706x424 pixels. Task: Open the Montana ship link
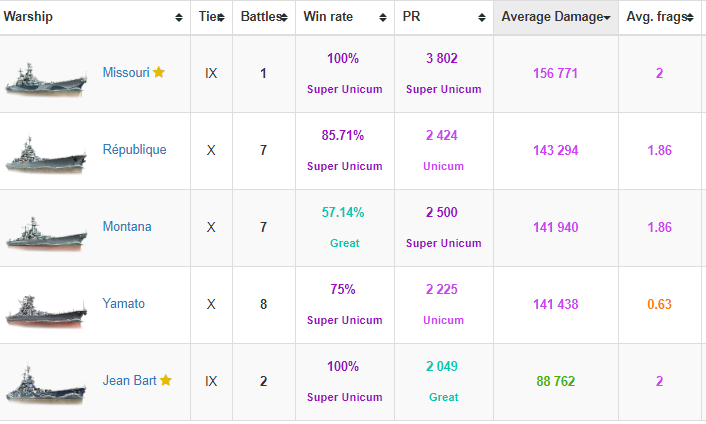[127, 227]
